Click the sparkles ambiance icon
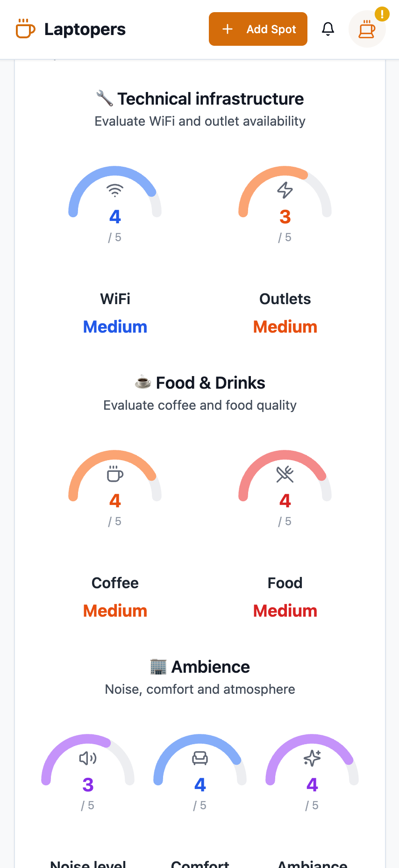Viewport: 399px width, 868px height. [312, 758]
